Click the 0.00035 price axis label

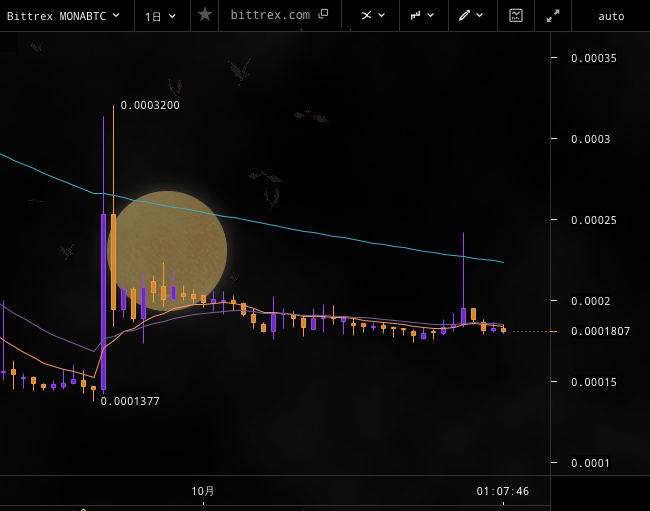pos(594,58)
